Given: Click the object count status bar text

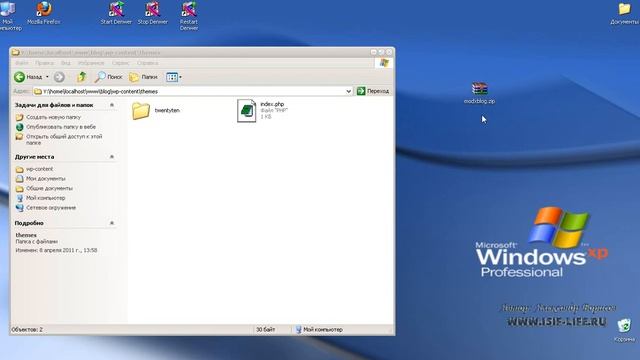Looking at the screenshot, I should point(27,329).
